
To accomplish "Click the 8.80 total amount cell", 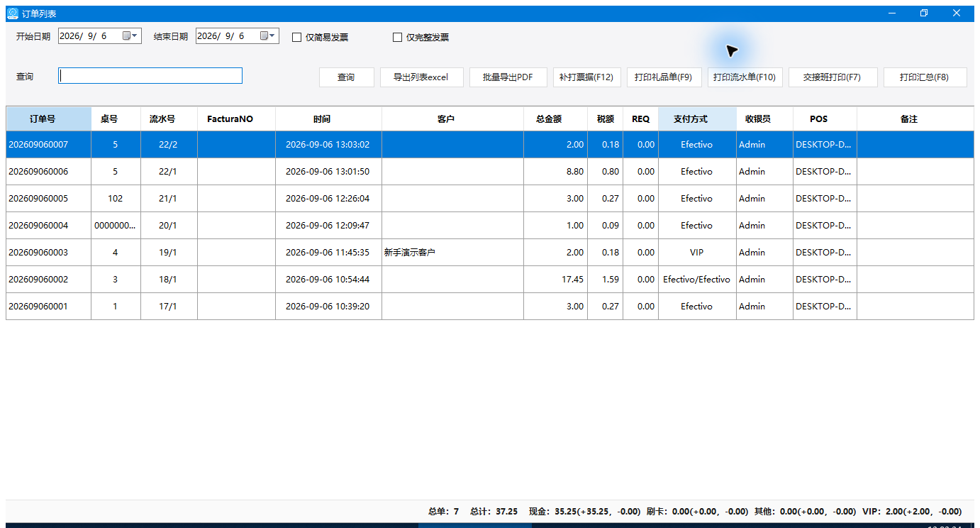I will point(556,172).
